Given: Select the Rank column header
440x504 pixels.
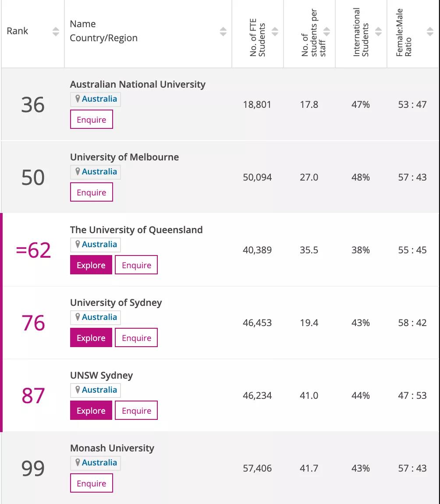Looking at the screenshot, I should pyautogui.click(x=18, y=31).
